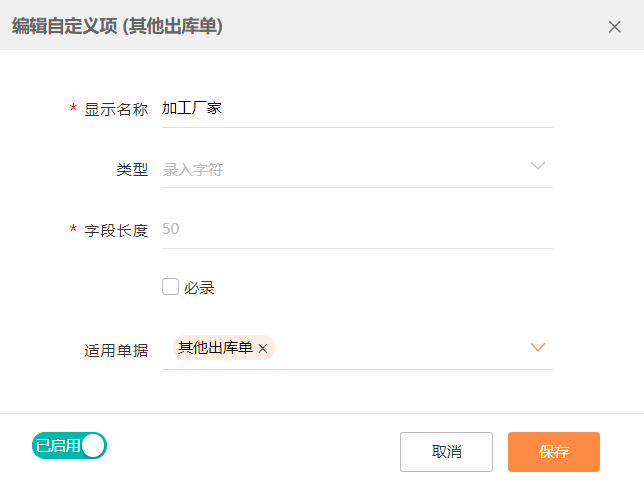Click the 字段长度 field label
644x487 pixels.
coord(115,230)
